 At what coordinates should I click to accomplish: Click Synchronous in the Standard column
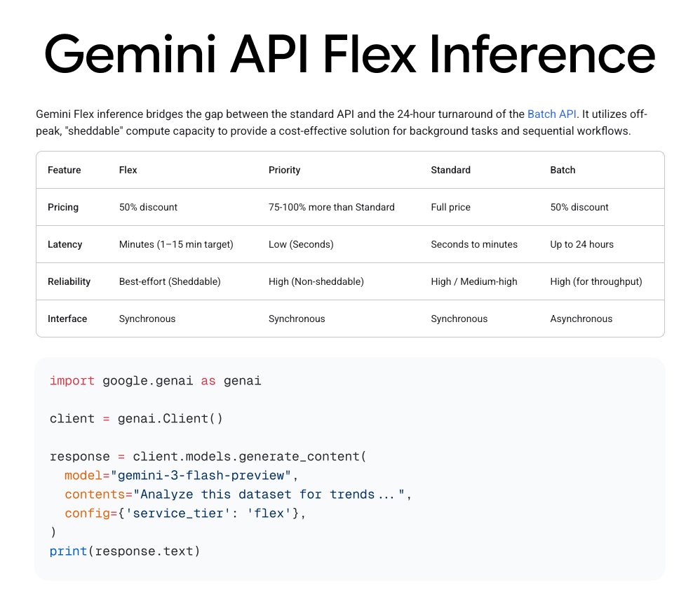point(459,319)
